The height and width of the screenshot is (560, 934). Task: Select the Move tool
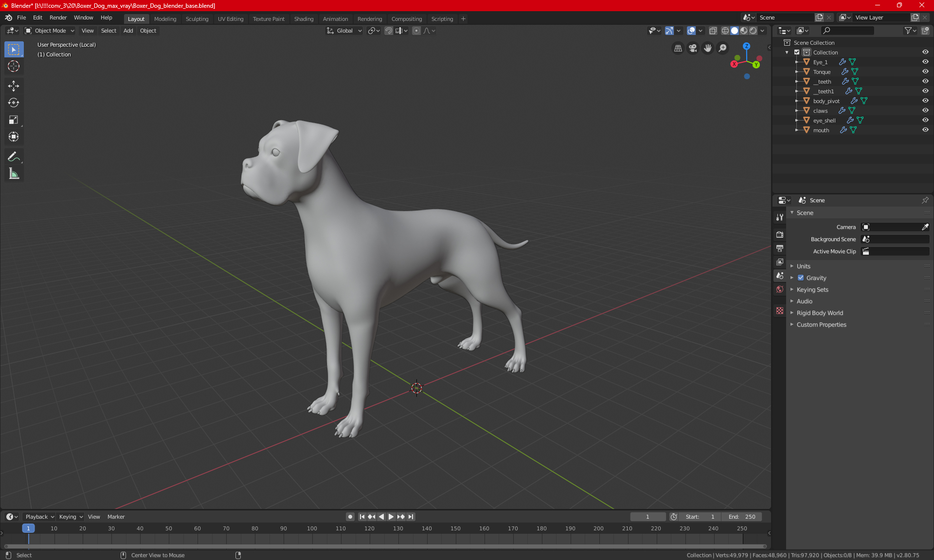(14, 86)
